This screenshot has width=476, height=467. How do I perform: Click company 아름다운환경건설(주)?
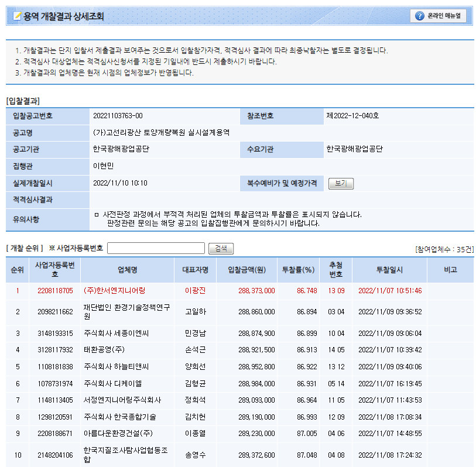(x=118, y=434)
